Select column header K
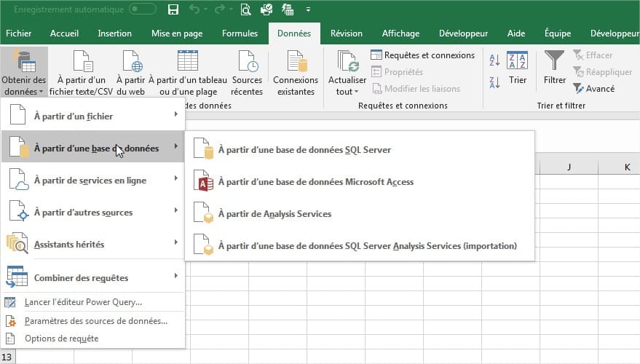Image resolution: width=640 pixels, height=364 pixels. [627, 168]
